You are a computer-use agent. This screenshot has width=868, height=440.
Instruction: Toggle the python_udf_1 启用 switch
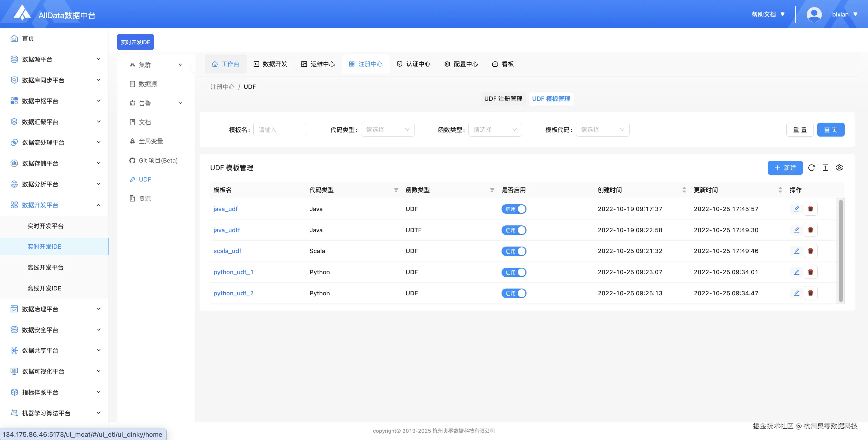[x=513, y=272]
